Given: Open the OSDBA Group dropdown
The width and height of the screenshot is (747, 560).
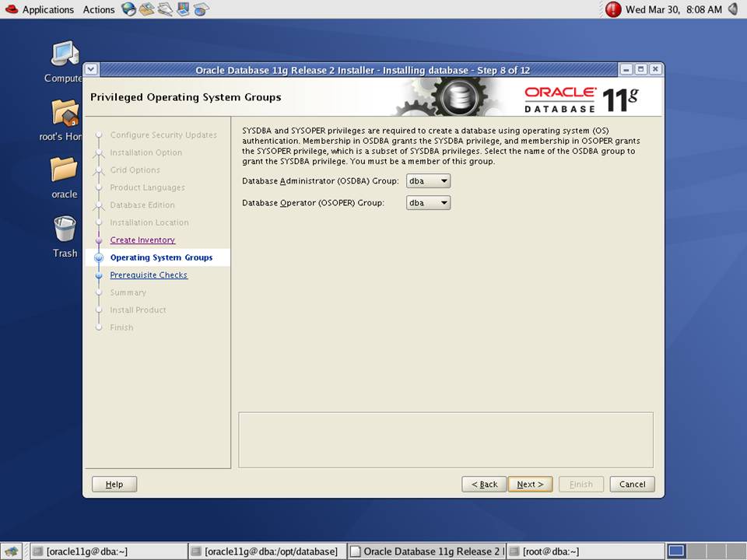Looking at the screenshot, I should click(x=428, y=181).
